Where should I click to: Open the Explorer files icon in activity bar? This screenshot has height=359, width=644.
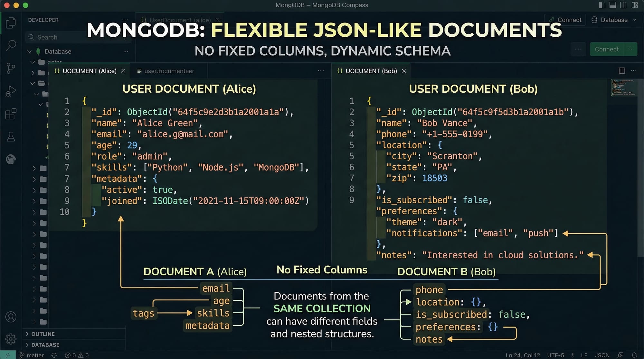(11, 23)
